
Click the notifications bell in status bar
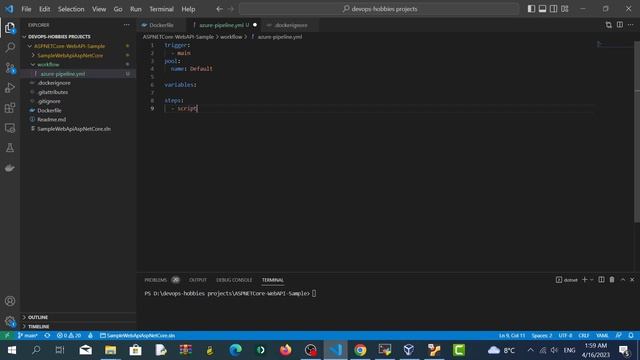(631, 336)
